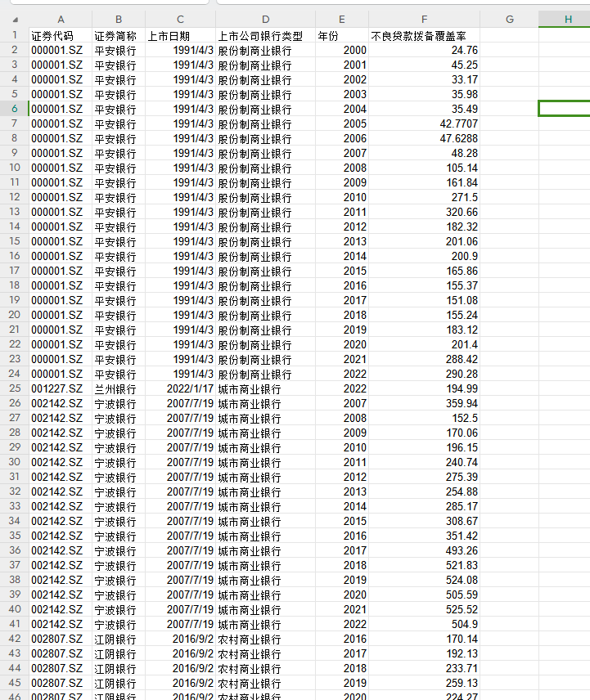Screen dimensions: 590x700
Task: Click cell 兰州银行
Action: 119,388
